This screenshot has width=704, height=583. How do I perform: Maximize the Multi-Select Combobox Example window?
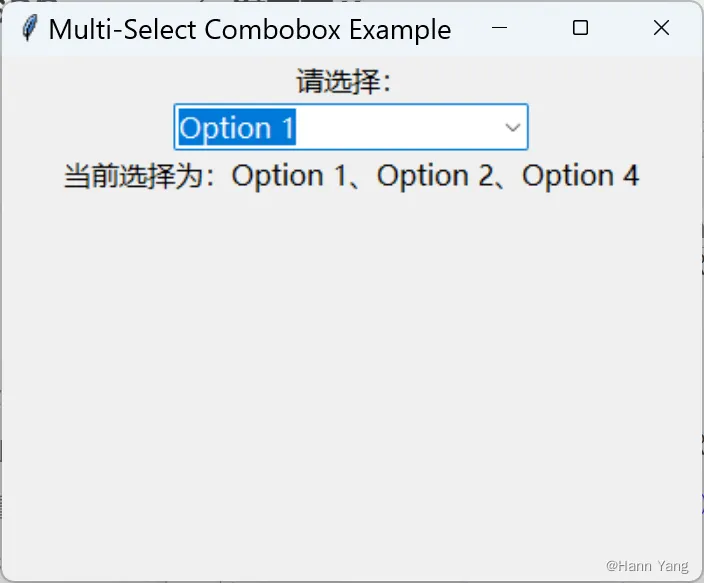click(580, 29)
